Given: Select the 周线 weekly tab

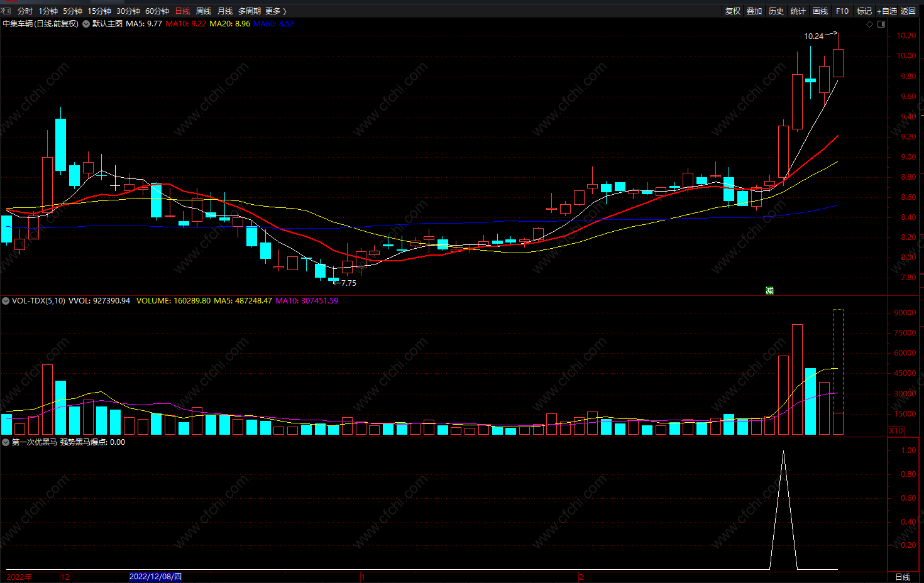Looking at the screenshot, I should [204, 11].
